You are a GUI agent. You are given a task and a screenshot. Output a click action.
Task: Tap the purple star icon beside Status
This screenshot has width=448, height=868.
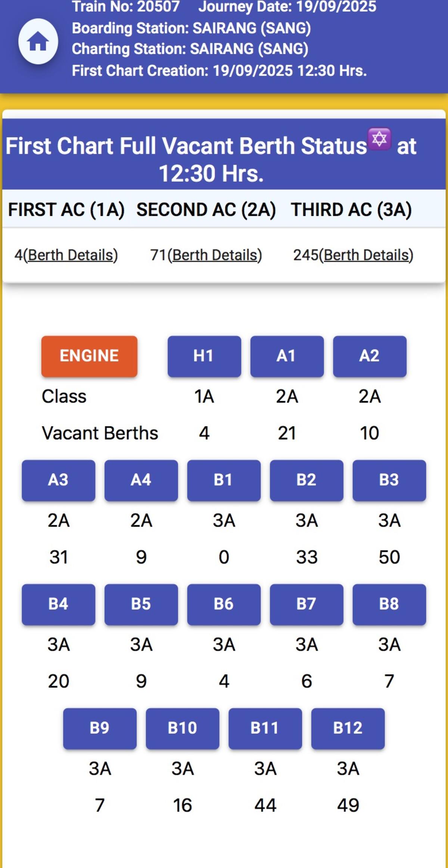(x=379, y=139)
